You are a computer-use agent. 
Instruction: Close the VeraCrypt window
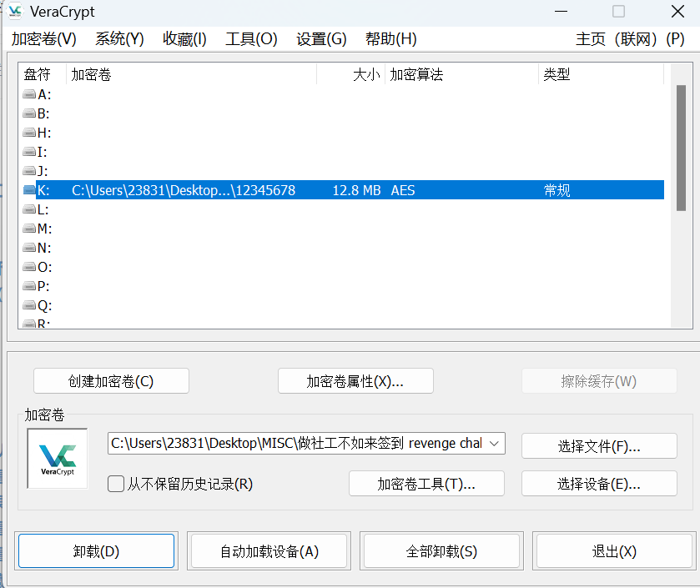[x=677, y=11]
